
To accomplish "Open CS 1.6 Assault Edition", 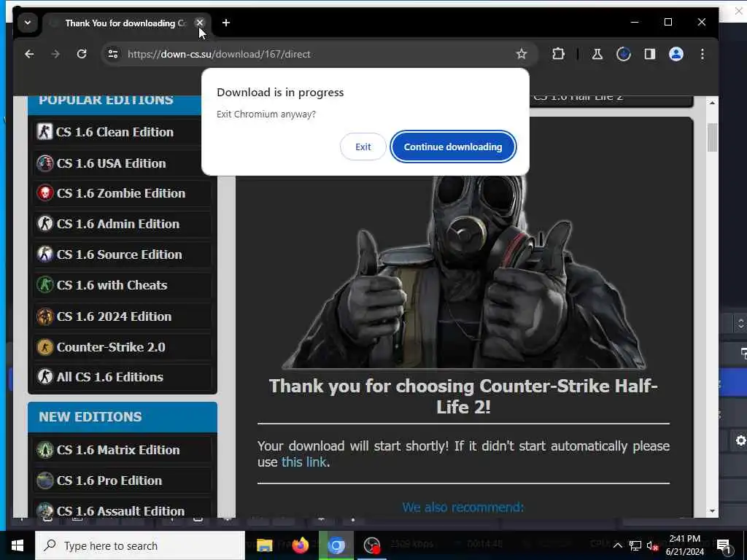I will click(x=123, y=510).
